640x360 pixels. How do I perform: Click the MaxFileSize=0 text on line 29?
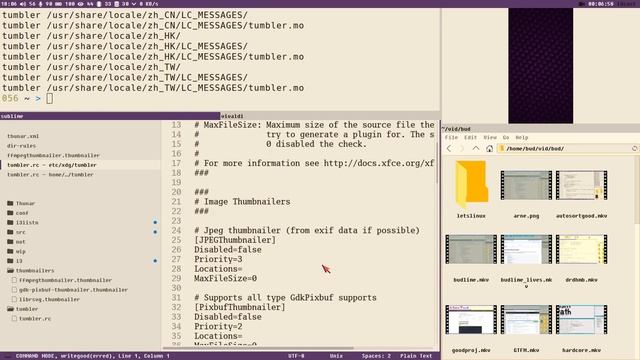tap(225, 278)
